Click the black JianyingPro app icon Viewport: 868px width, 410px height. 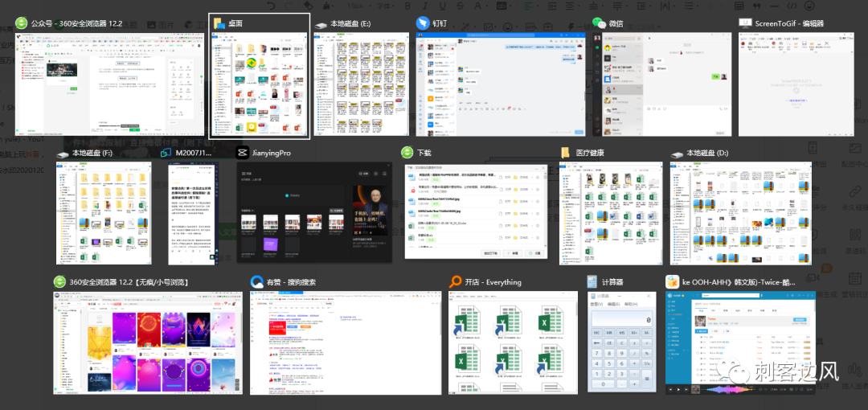(x=243, y=153)
